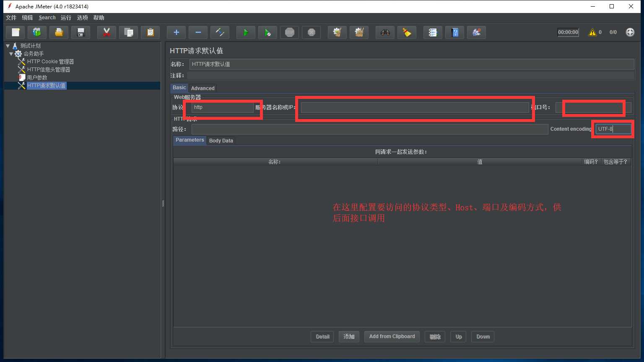Screen dimensions: 644x362
Task: Click the 00:00:00 elapsed time display
Action: [568, 32]
